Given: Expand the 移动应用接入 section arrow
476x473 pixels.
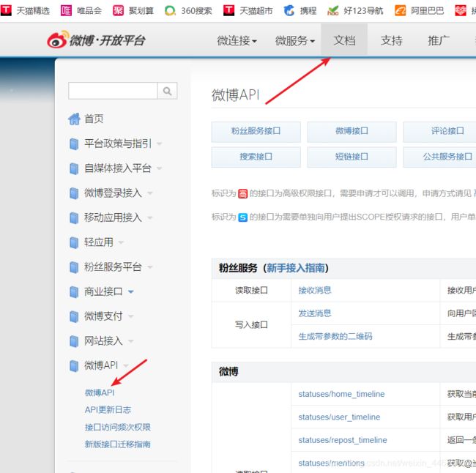Looking at the screenshot, I should pos(149,217).
